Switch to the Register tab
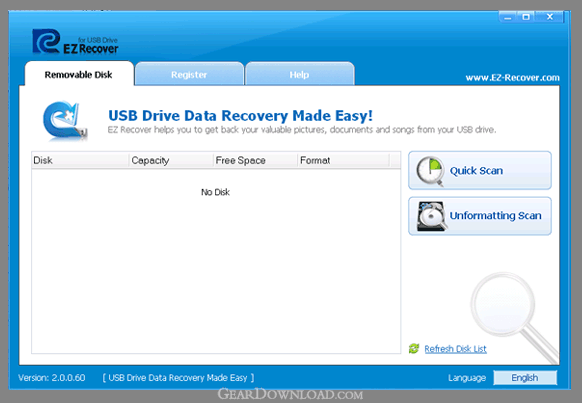The height and width of the screenshot is (403, 582). 189,75
